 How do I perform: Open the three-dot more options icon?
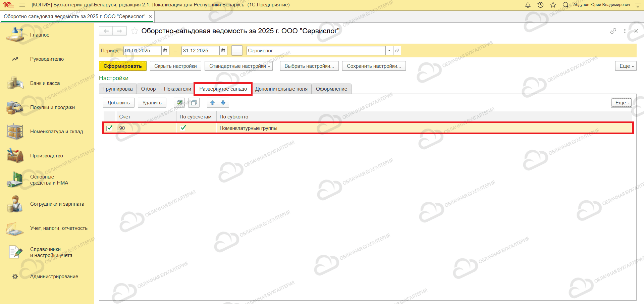tap(625, 31)
